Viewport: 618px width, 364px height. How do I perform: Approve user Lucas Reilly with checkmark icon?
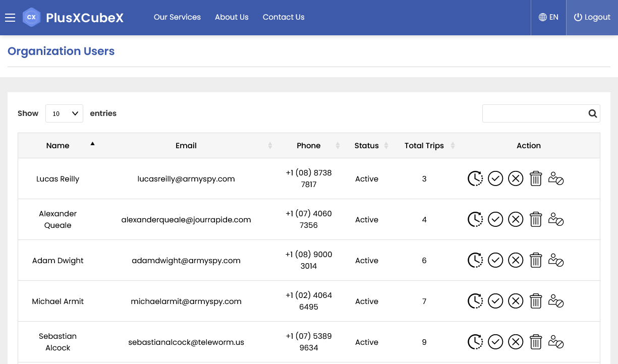tap(495, 178)
